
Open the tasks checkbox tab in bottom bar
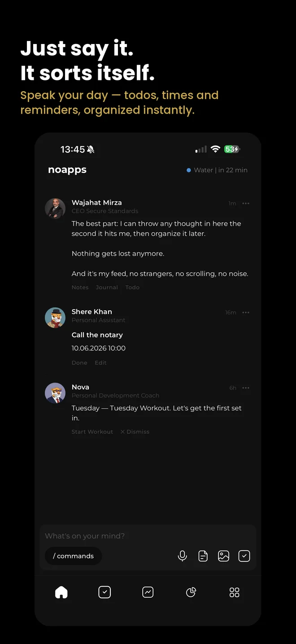[x=104, y=592]
